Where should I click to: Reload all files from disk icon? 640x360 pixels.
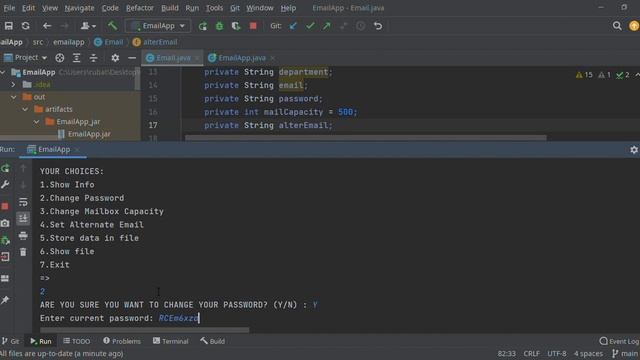point(25,26)
